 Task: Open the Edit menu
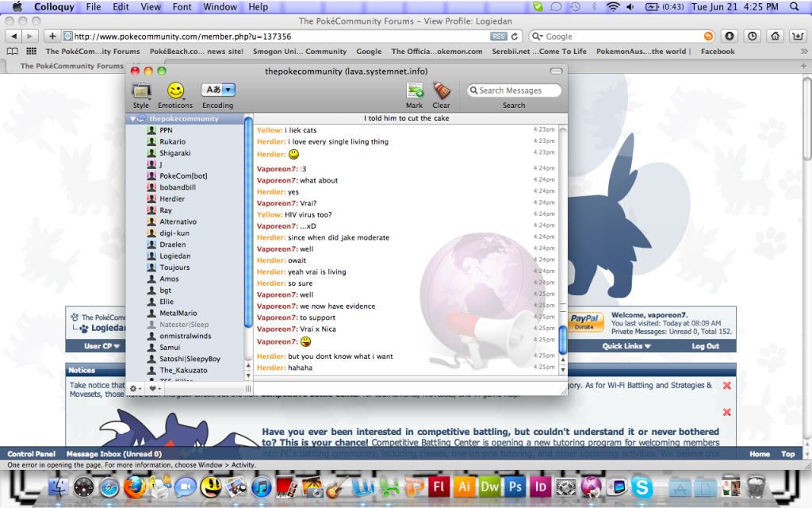121,6
